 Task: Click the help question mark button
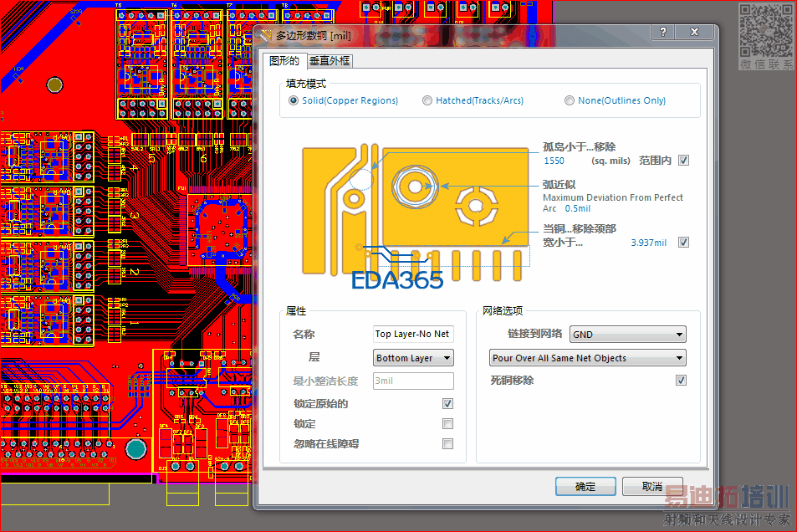click(x=663, y=32)
